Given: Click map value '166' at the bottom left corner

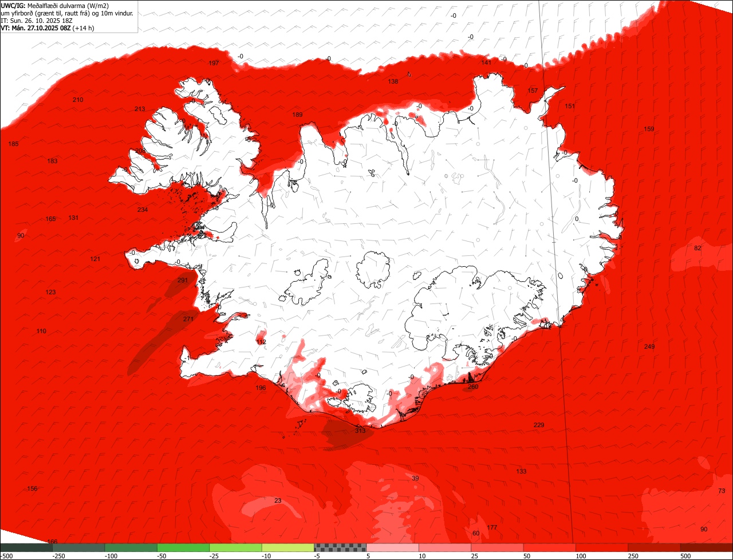Looking at the screenshot, I should 52,542.
